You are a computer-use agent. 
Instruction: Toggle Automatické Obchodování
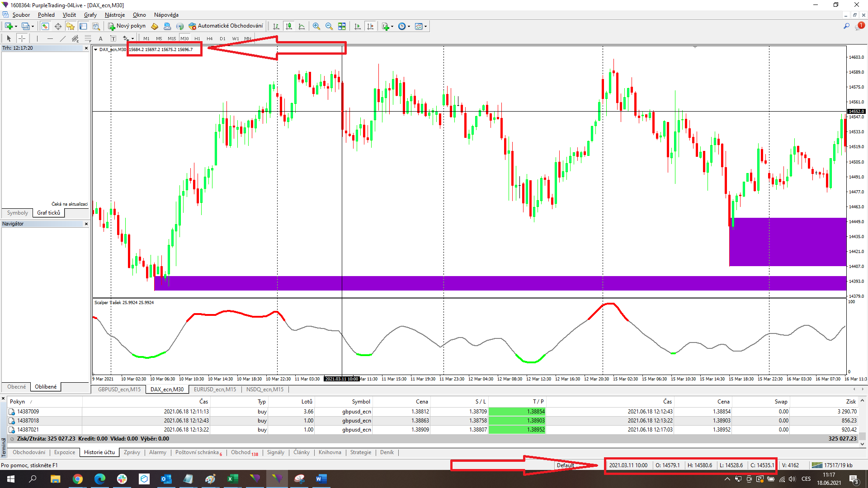226,26
